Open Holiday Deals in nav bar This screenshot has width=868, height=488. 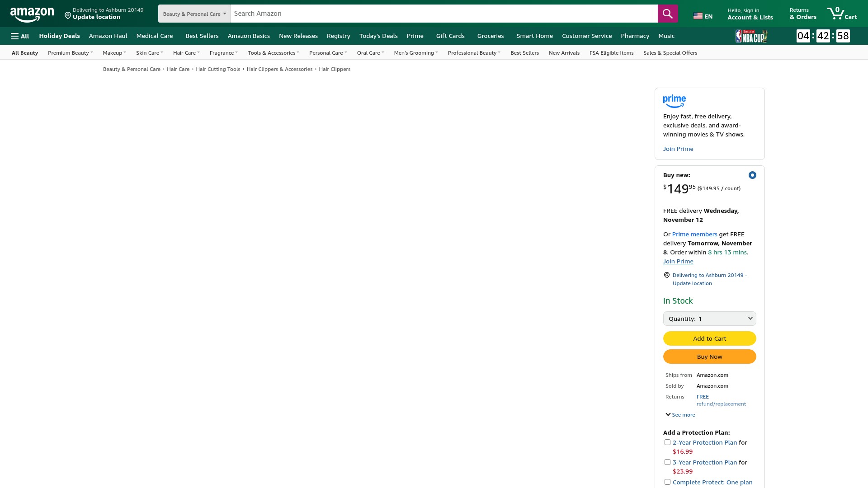point(59,36)
